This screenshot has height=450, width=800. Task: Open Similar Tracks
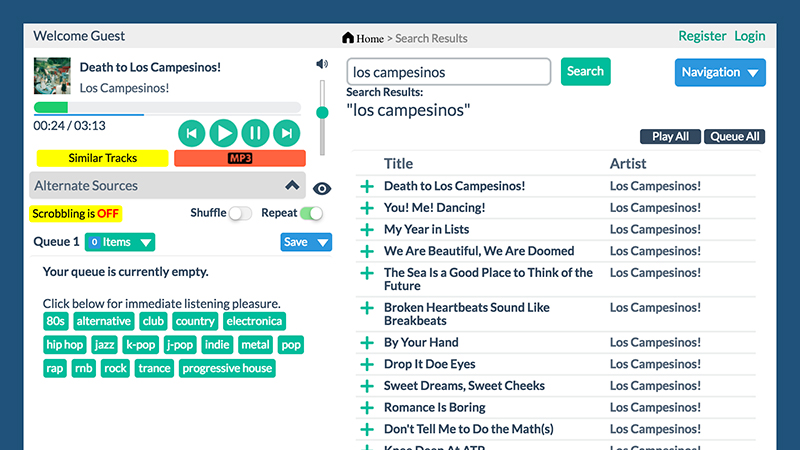pos(103,158)
